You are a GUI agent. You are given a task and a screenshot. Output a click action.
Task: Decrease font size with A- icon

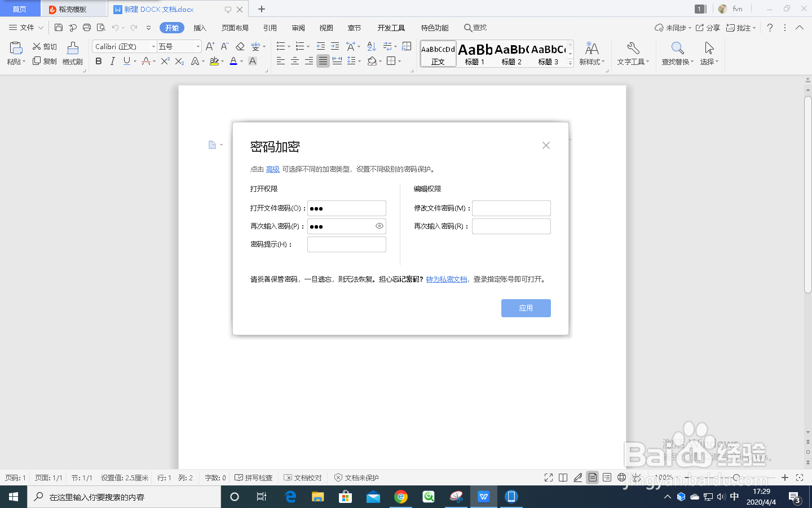[x=224, y=46]
